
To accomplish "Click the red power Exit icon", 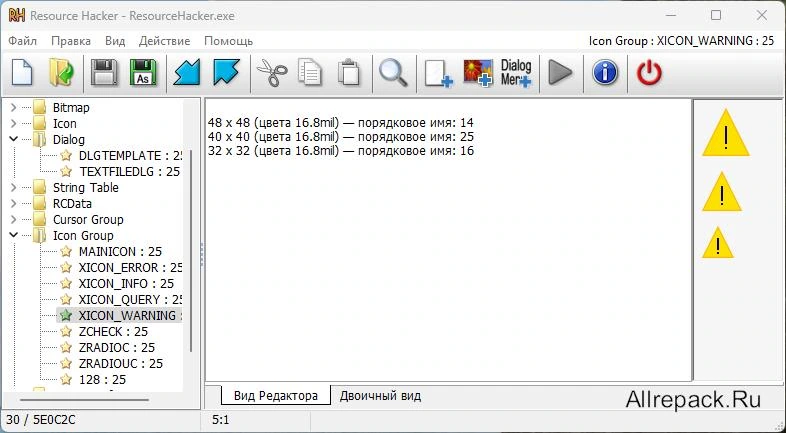I will (649, 73).
